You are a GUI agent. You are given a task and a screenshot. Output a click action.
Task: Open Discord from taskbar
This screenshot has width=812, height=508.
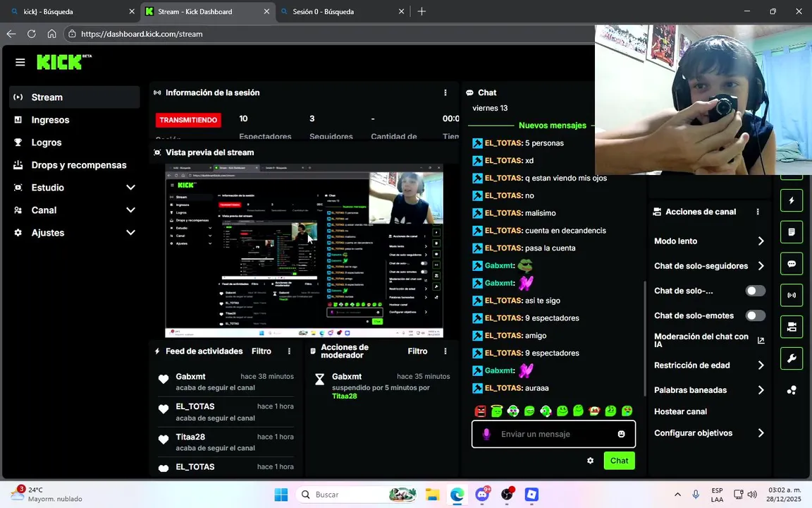pyautogui.click(x=483, y=495)
